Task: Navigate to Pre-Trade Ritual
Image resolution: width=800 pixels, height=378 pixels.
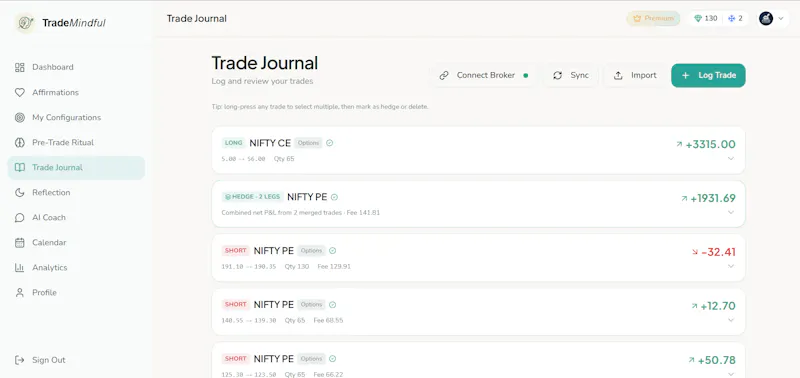Action: pyautogui.click(x=76, y=142)
